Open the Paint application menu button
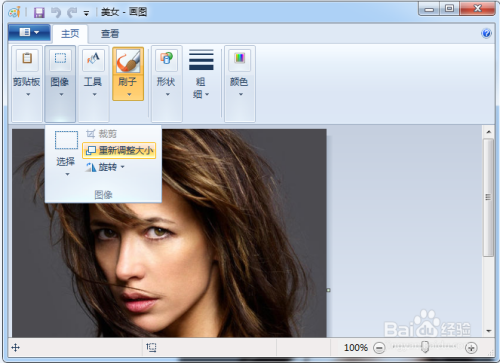This screenshot has height=363, width=500. pyautogui.click(x=29, y=32)
